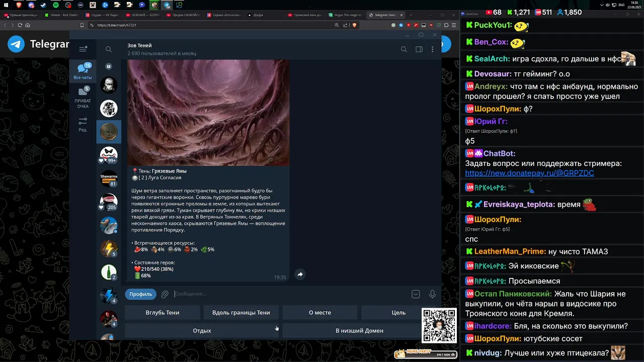Open the Telegram hamburger menu
The image size is (644, 362).
click(x=83, y=49)
